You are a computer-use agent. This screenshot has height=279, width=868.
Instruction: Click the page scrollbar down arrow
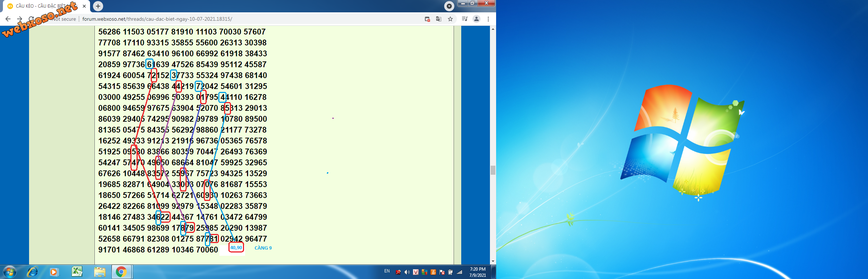point(493,261)
